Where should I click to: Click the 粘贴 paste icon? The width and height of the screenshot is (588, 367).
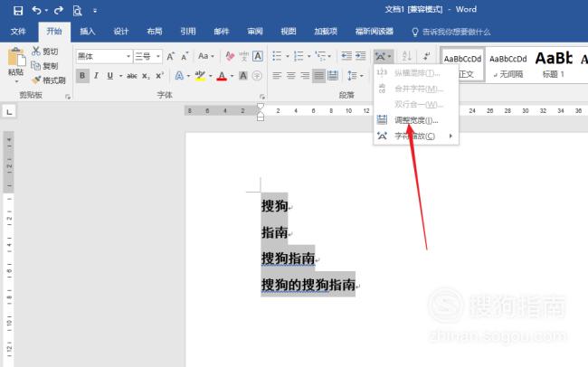[x=16, y=58]
